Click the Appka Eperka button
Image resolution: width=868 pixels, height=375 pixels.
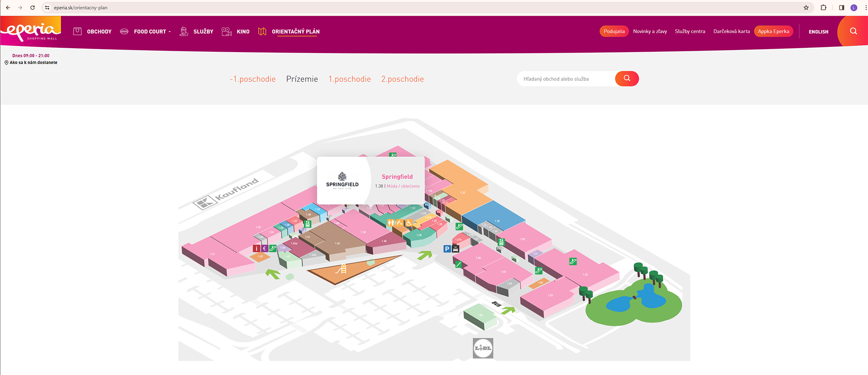(x=773, y=31)
